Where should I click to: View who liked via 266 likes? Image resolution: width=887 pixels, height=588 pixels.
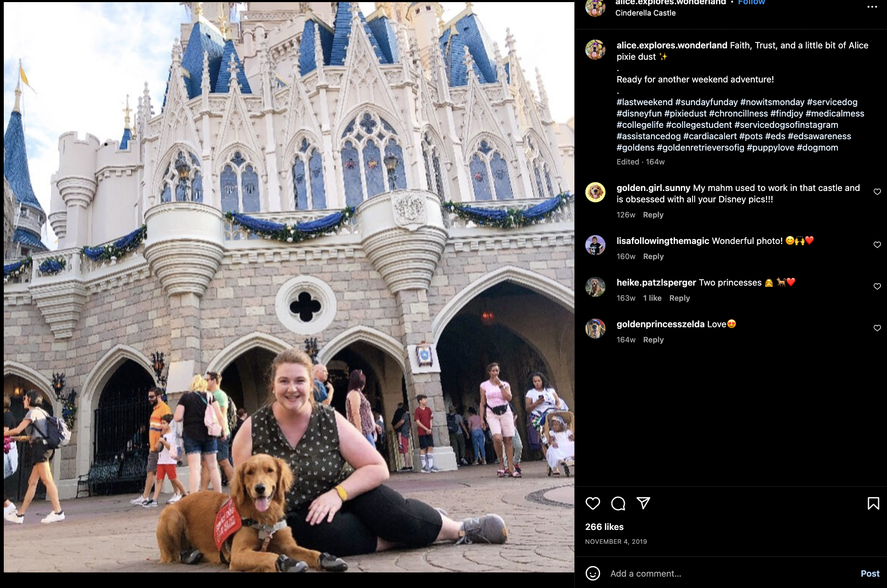point(604,527)
